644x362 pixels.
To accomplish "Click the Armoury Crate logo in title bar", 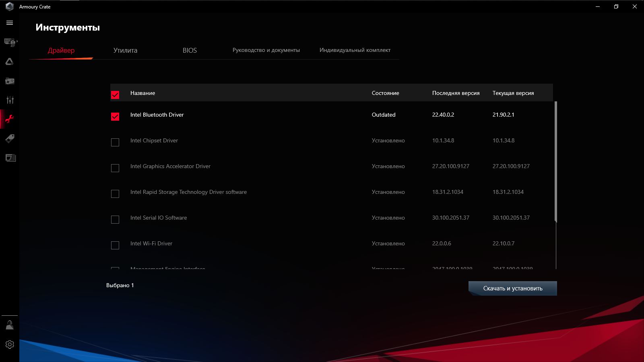I will tap(10, 6).
